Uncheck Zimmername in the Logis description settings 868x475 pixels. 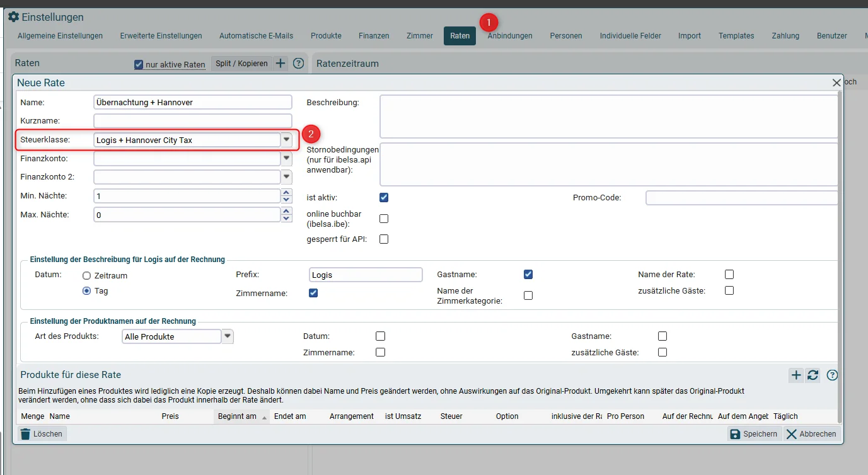(x=313, y=293)
